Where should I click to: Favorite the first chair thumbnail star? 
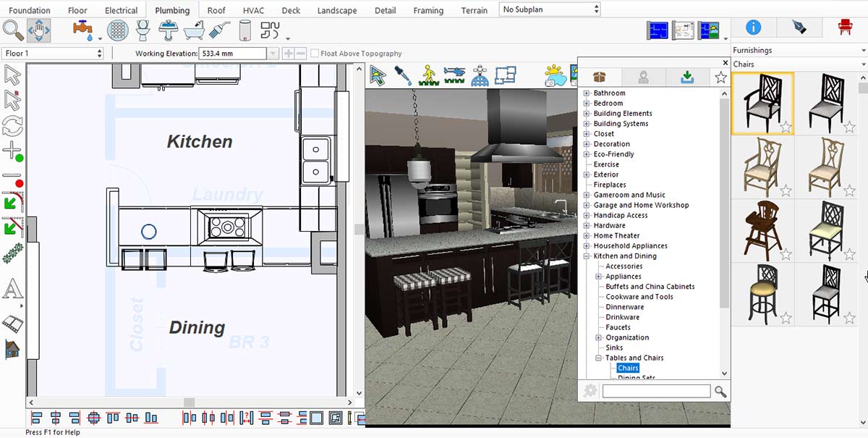pyautogui.click(x=786, y=127)
